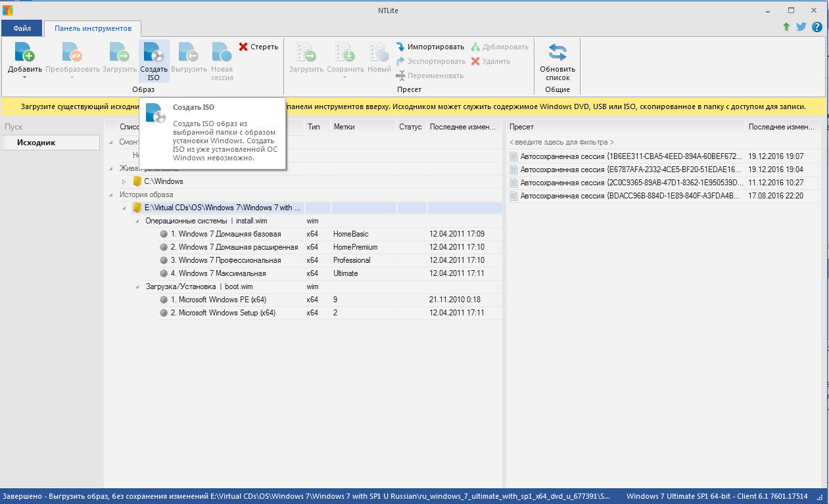
Task: Click the Тип column header
Action: pyautogui.click(x=314, y=127)
